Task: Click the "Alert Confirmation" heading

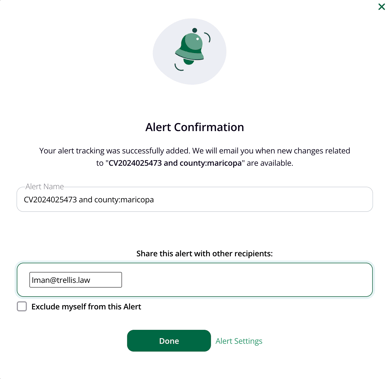Action: point(194,127)
